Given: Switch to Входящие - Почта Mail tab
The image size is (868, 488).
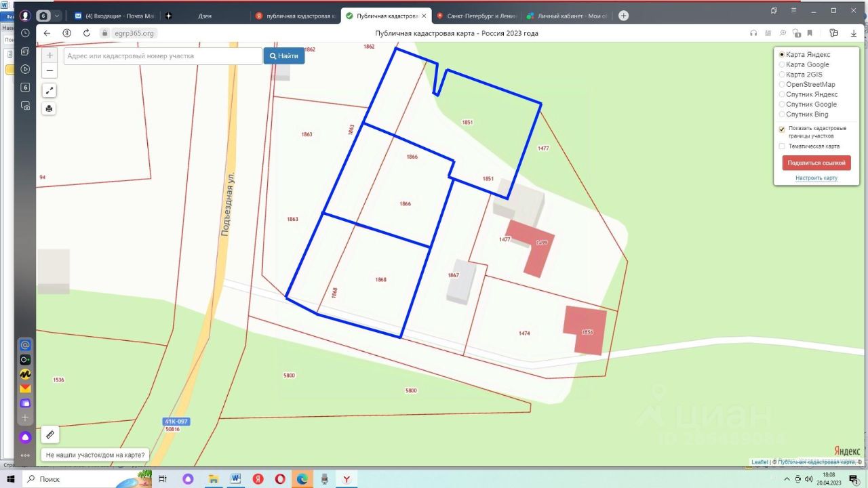Looking at the screenshot, I should pos(115,16).
